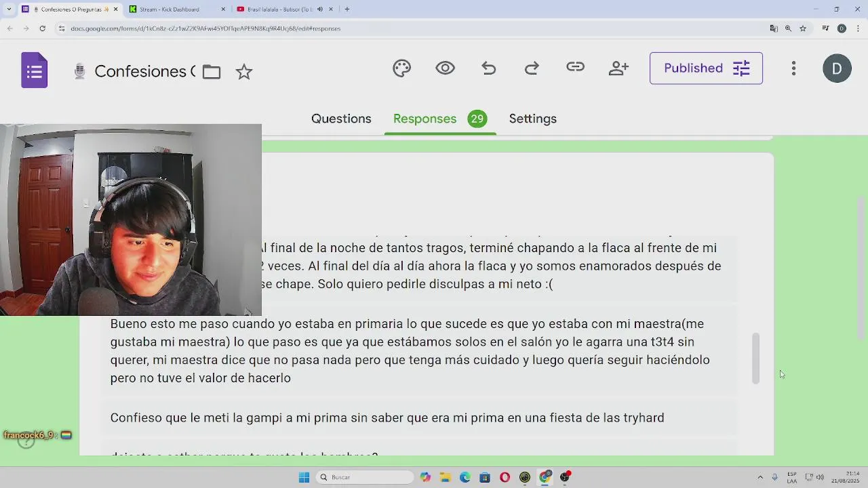Show hidden system tray icons
868x488 pixels.
pyautogui.click(x=760, y=477)
